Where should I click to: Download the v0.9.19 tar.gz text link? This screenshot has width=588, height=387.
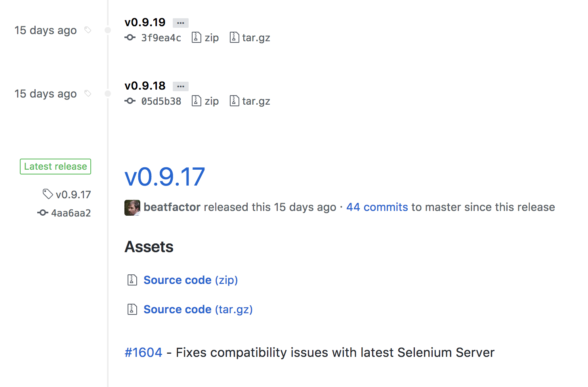tap(256, 38)
